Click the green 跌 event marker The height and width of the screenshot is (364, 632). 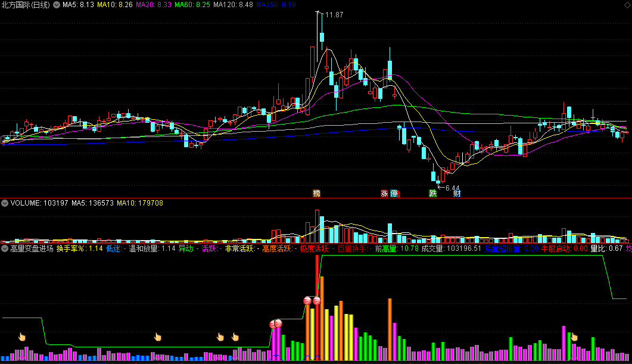(x=433, y=194)
